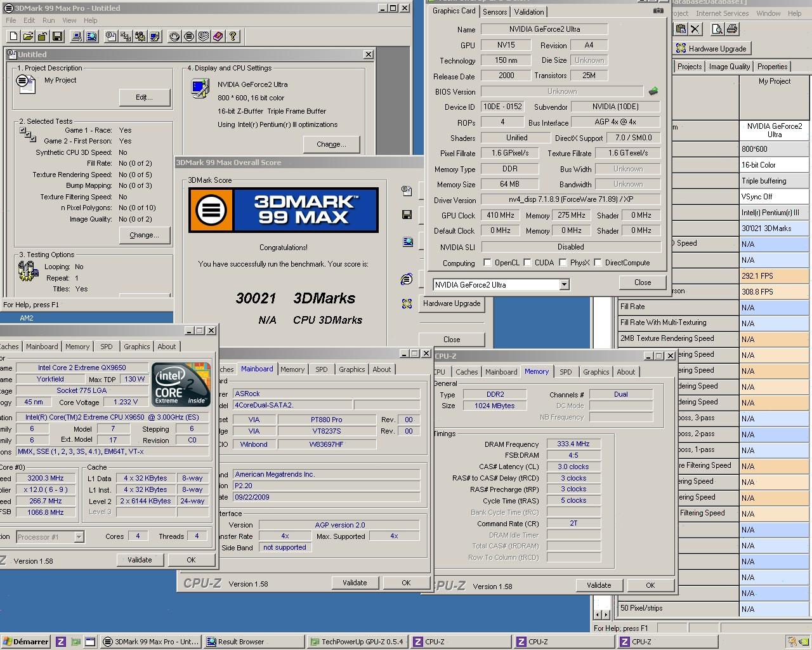Click Validate button in CPU-Z Memory window
The height and width of the screenshot is (650, 812).
598,585
